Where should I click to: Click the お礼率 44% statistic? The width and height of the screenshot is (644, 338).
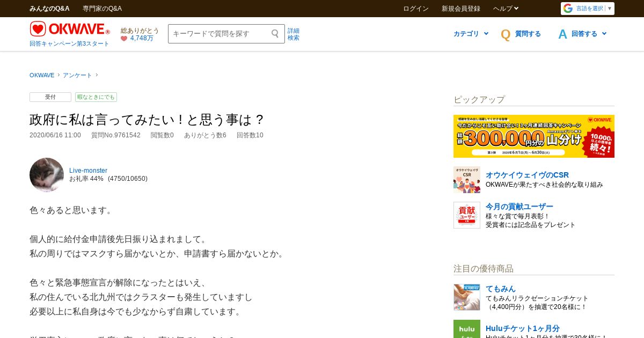pyautogui.click(x=86, y=179)
